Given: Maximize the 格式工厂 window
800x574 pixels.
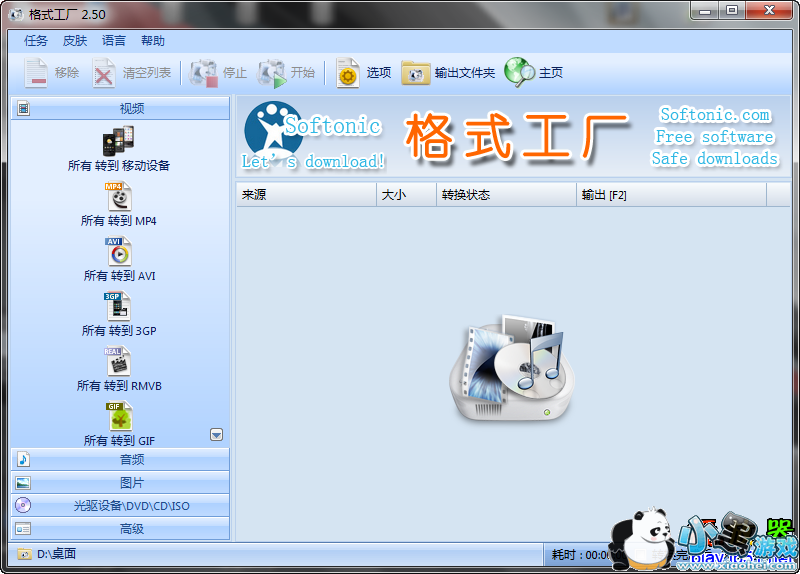Looking at the screenshot, I should click(x=732, y=11).
